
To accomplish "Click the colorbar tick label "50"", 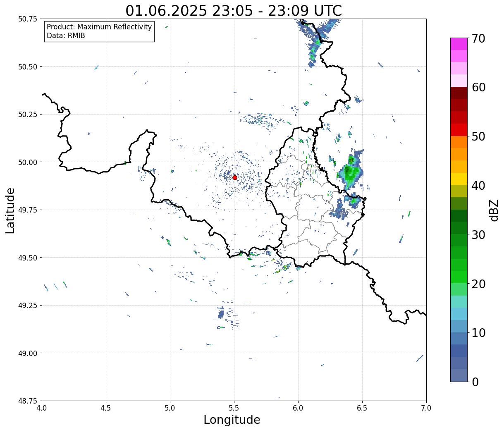I will pyautogui.click(x=478, y=136).
